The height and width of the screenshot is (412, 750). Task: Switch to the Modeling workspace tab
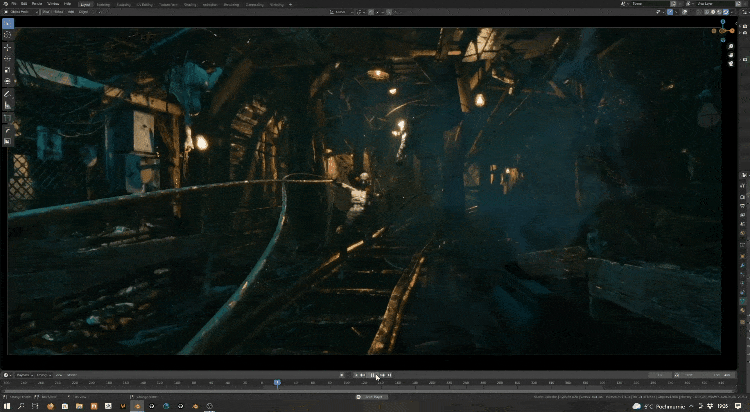pyautogui.click(x=103, y=4)
